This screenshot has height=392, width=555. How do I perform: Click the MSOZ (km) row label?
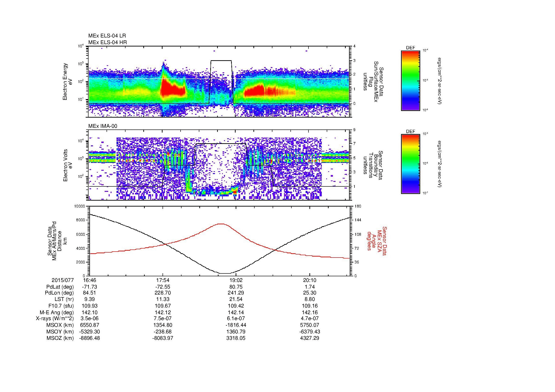[60, 338]
